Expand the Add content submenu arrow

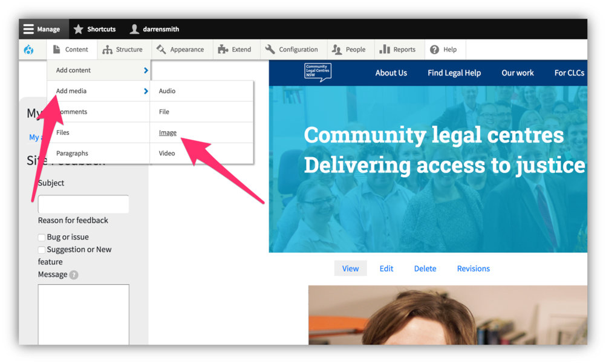[x=146, y=70]
